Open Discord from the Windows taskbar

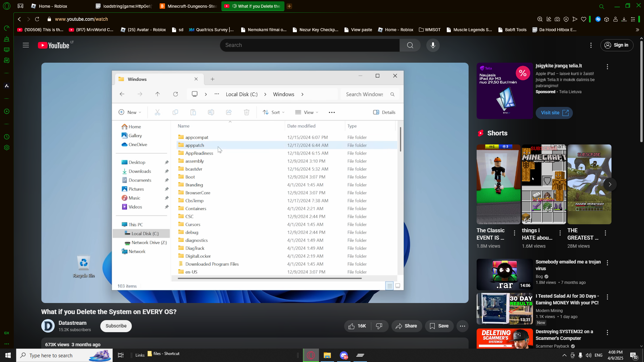[344, 355]
